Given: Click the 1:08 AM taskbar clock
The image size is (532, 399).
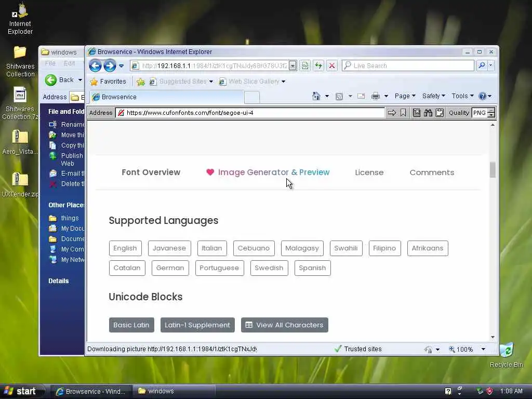Looking at the screenshot, I should pyautogui.click(x=511, y=391).
